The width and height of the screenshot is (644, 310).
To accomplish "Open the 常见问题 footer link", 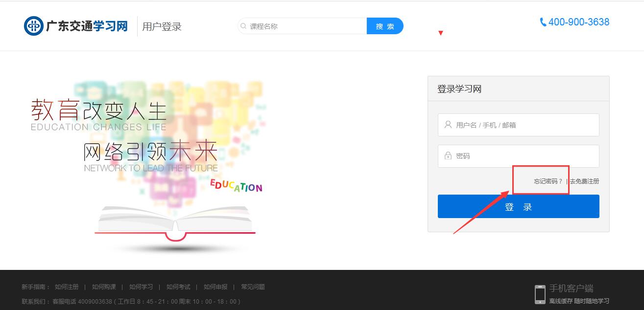I will (x=253, y=287).
